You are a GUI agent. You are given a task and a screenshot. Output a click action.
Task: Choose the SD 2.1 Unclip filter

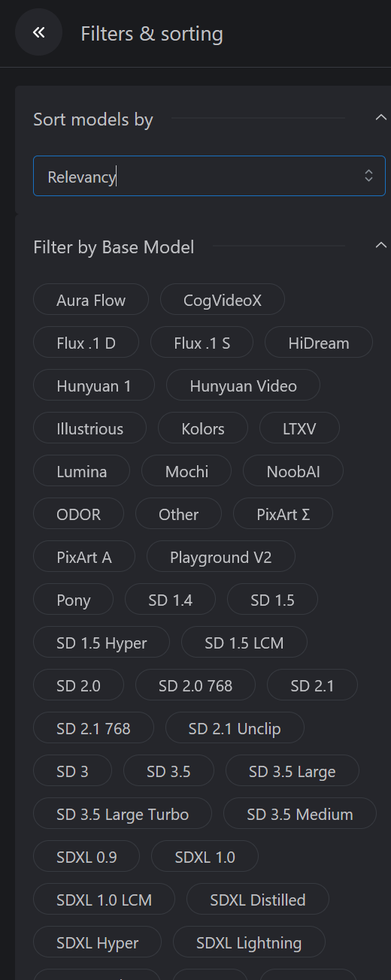[235, 728]
